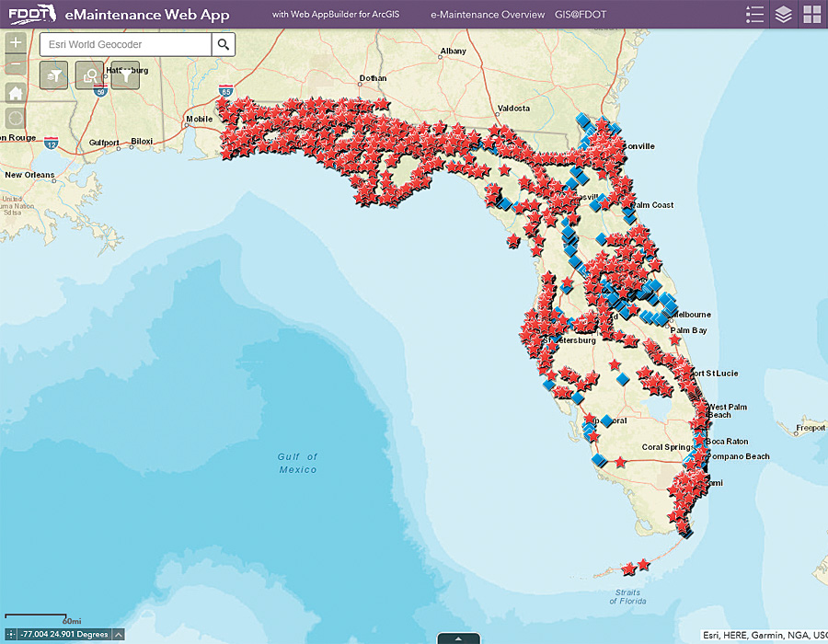The image size is (828, 644).
Task: Click the FDOT logo
Action: (x=31, y=14)
